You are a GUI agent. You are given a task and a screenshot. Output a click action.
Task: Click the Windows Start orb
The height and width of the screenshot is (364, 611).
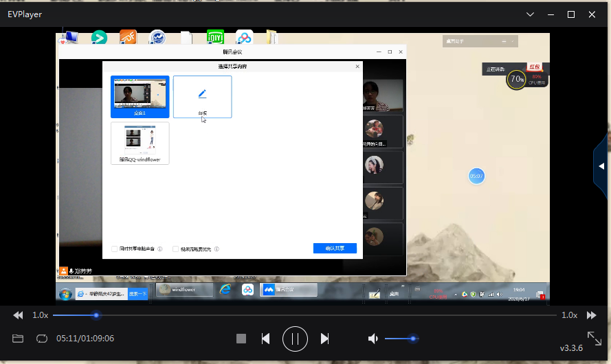[x=65, y=294]
